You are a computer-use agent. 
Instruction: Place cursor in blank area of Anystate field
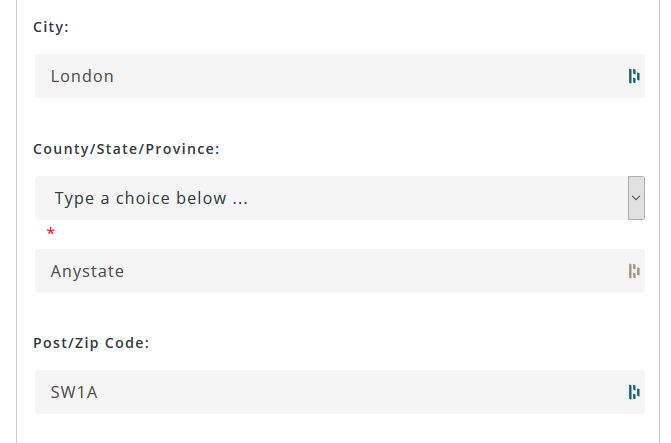pyautogui.click(x=372, y=271)
